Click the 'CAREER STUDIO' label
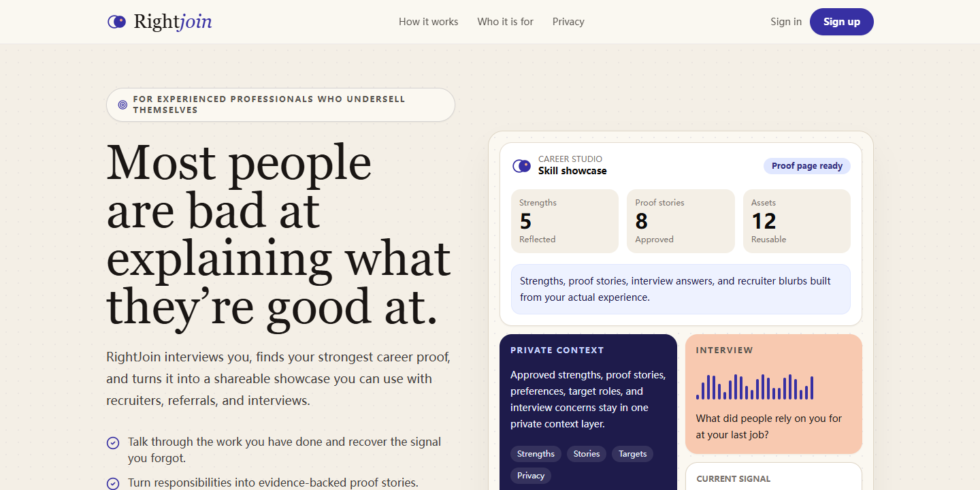The height and width of the screenshot is (490, 980). [x=570, y=159]
